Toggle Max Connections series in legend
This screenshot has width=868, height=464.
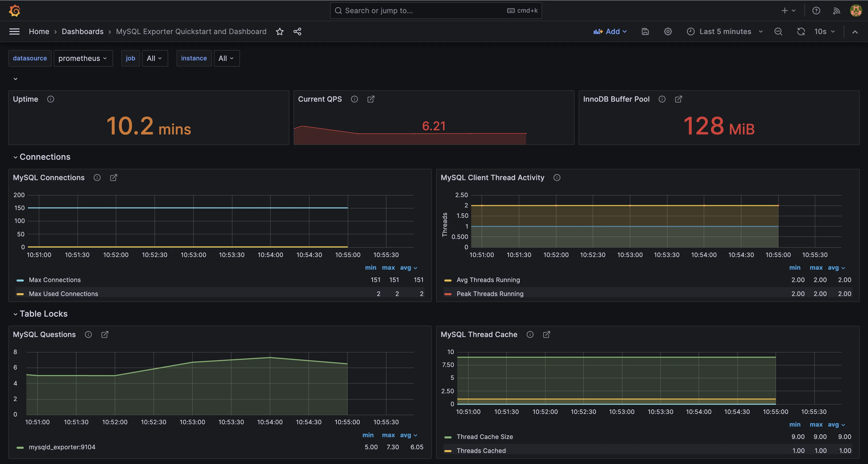(55, 280)
